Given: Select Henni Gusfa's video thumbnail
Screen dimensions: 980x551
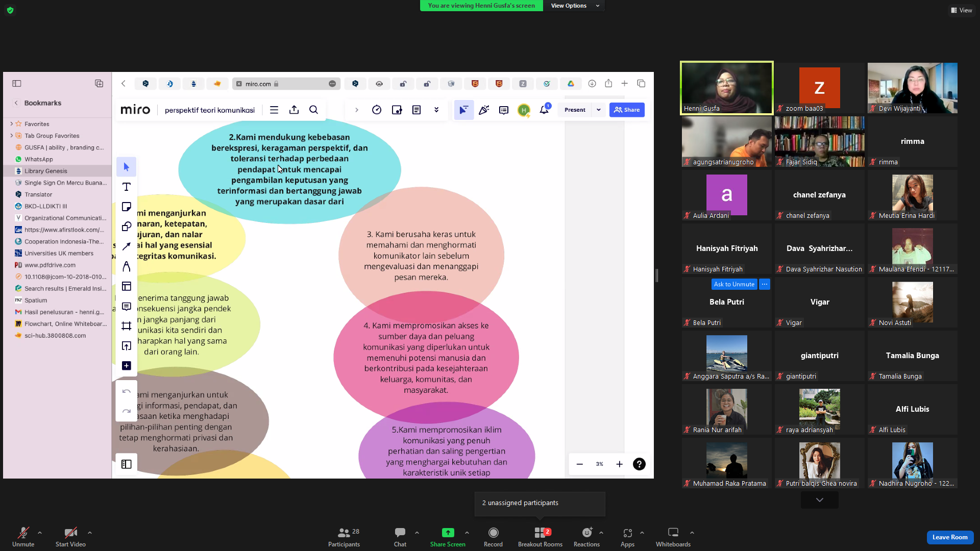Looking at the screenshot, I should 727,88.
